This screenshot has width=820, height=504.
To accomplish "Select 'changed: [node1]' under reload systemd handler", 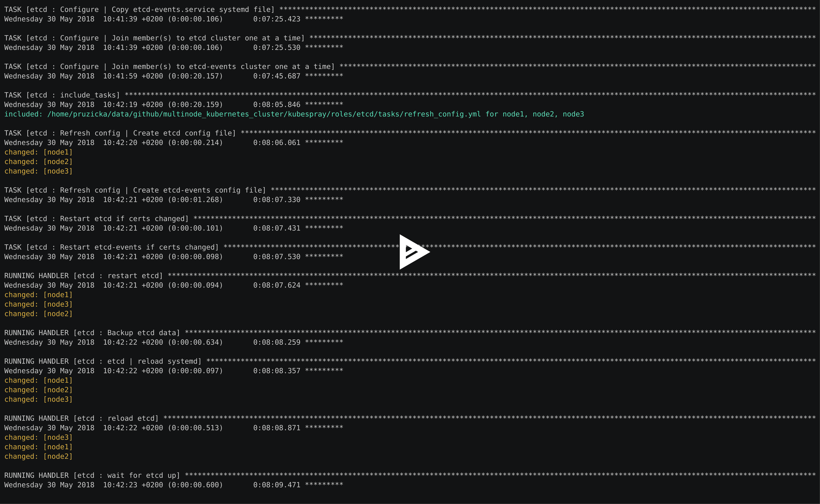I will [x=38, y=380].
